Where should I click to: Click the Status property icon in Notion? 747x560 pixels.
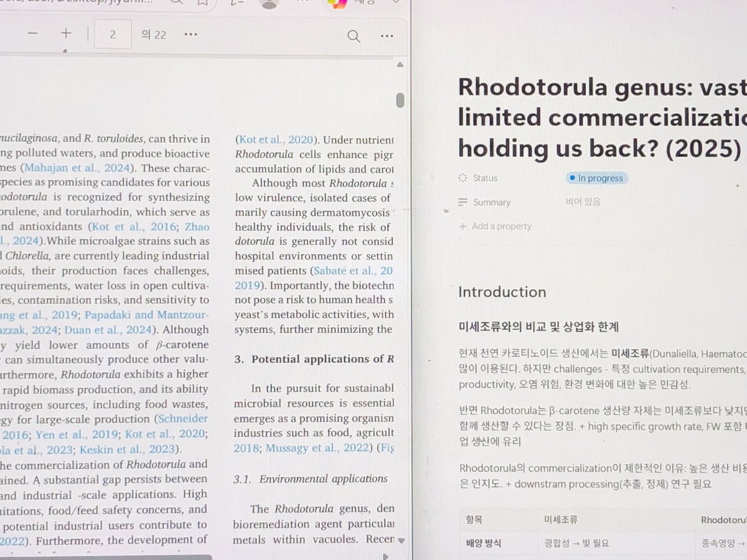(x=463, y=178)
